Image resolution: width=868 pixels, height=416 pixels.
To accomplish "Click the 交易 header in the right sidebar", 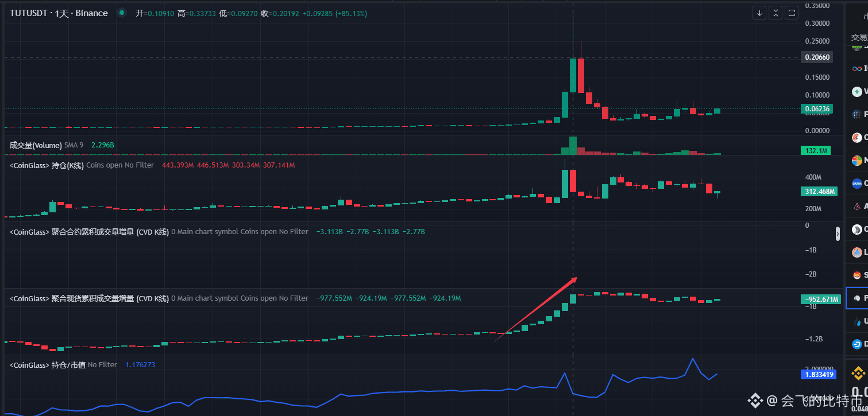I will 859,37.
